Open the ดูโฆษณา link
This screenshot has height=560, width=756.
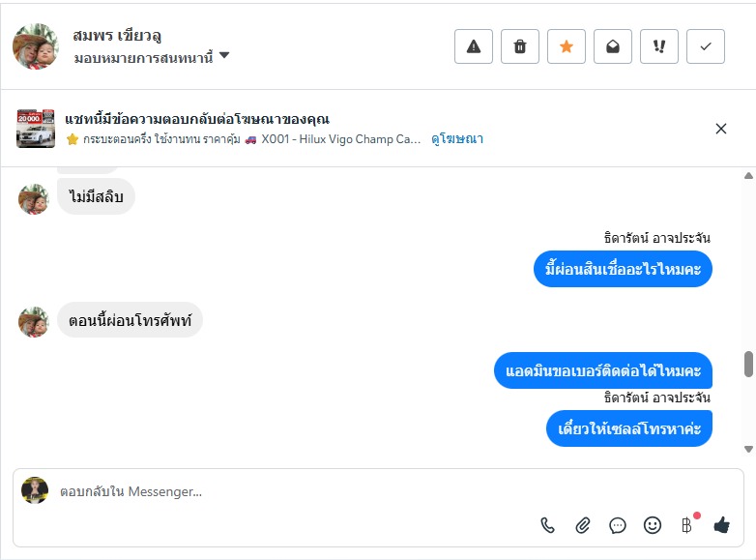(x=457, y=139)
